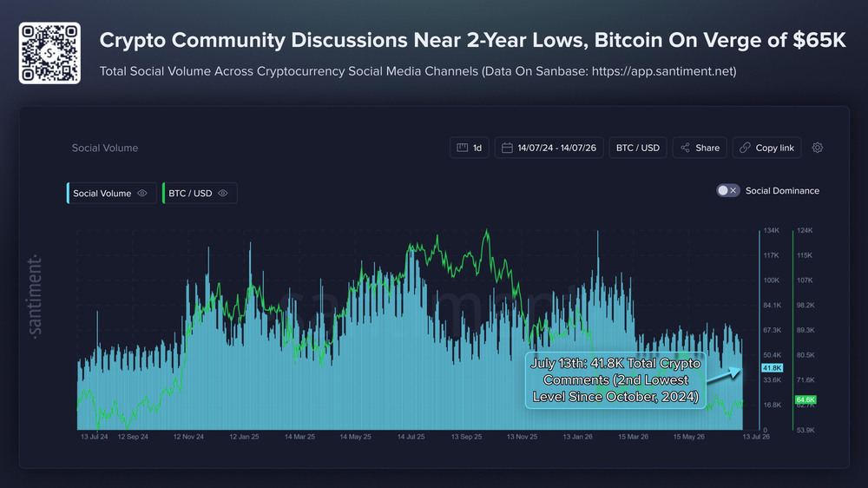Click the green 64.6K price label

[806, 399]
